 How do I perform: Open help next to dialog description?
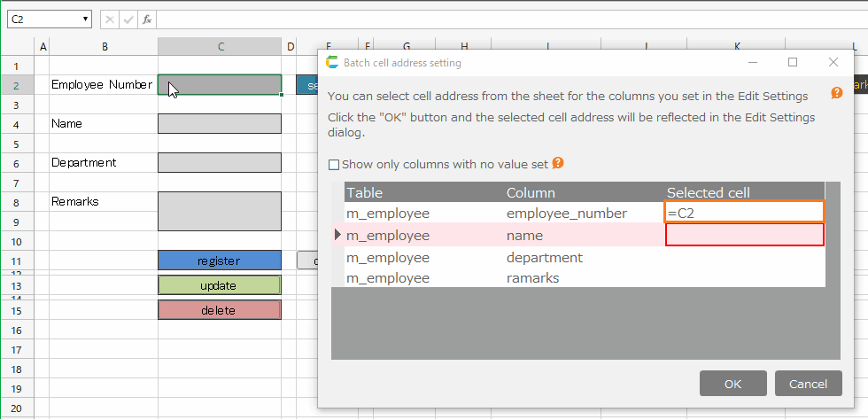pos(836,93)
